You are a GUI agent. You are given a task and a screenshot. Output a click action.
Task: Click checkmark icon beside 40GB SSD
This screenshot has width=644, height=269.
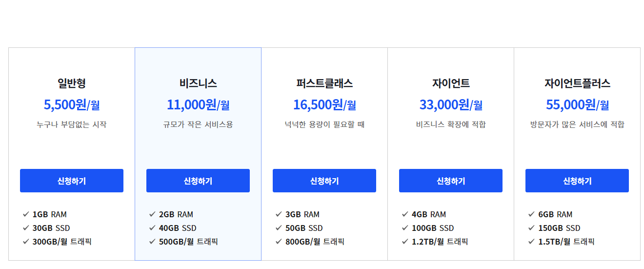pyautogui.click(x=152, y=228)
